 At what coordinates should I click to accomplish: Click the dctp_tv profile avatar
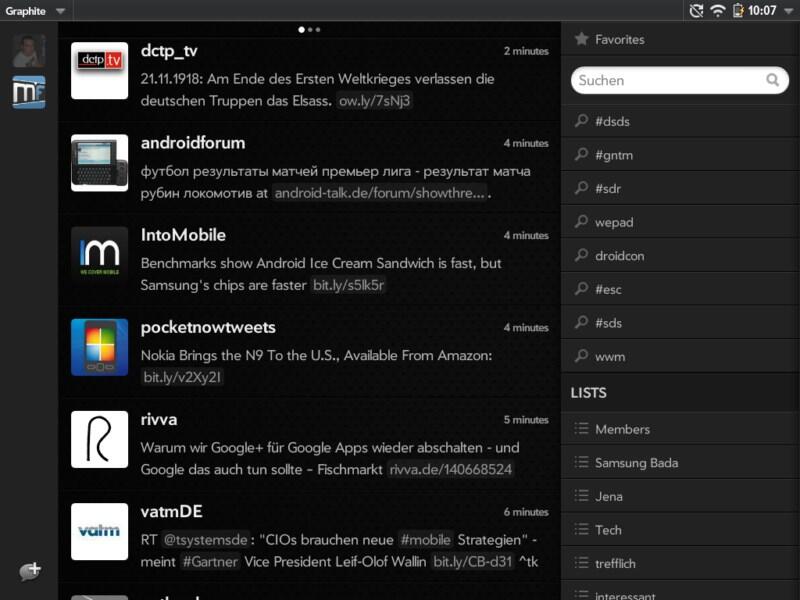(99, 70)
